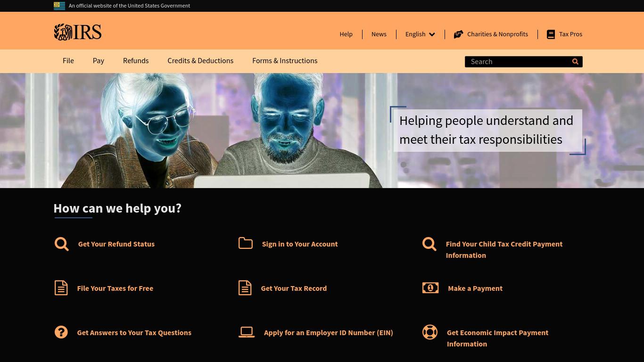
Task: Open the Tax Pros link
Action: [x=570, y=34]
